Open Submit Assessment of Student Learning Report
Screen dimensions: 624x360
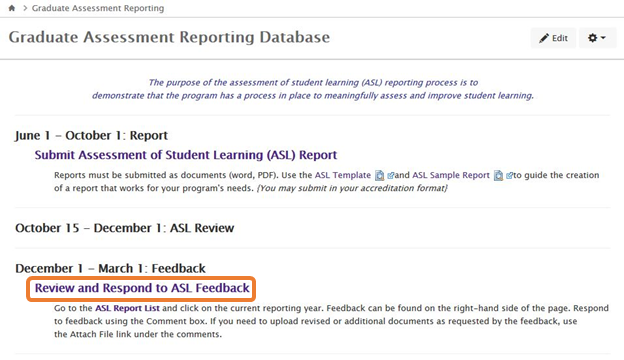(x=185, y=155)
